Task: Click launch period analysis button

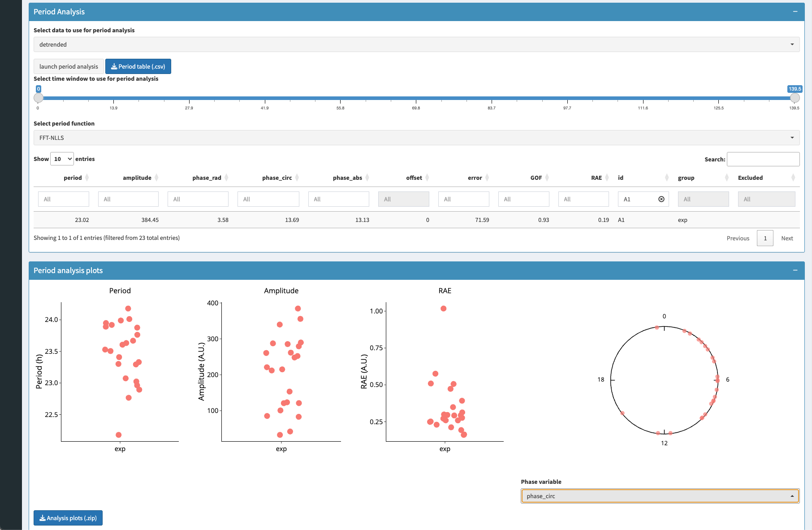Action: click(69, 66)
